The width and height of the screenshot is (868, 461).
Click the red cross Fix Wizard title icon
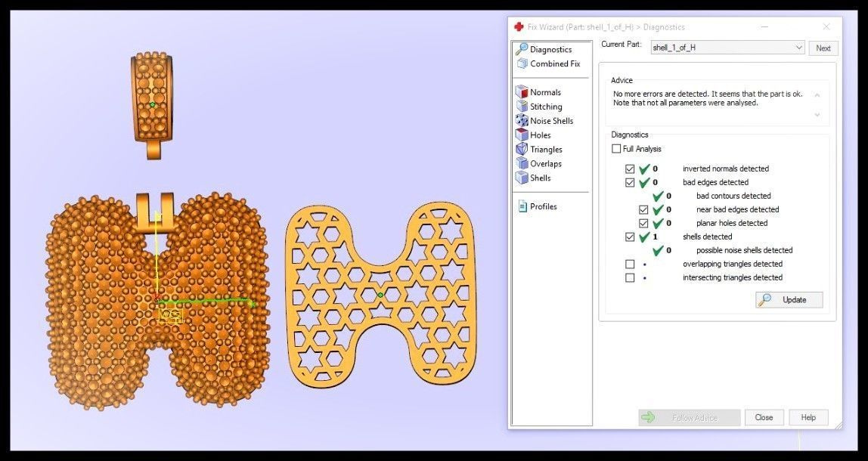tap(519, 26)
